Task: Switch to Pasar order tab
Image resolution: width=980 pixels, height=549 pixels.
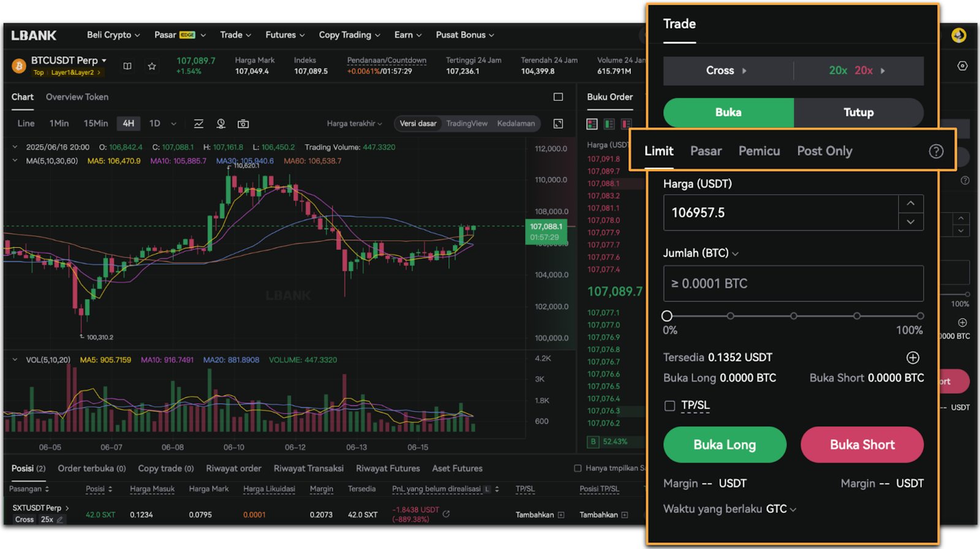Action: (x=706, y=151)
